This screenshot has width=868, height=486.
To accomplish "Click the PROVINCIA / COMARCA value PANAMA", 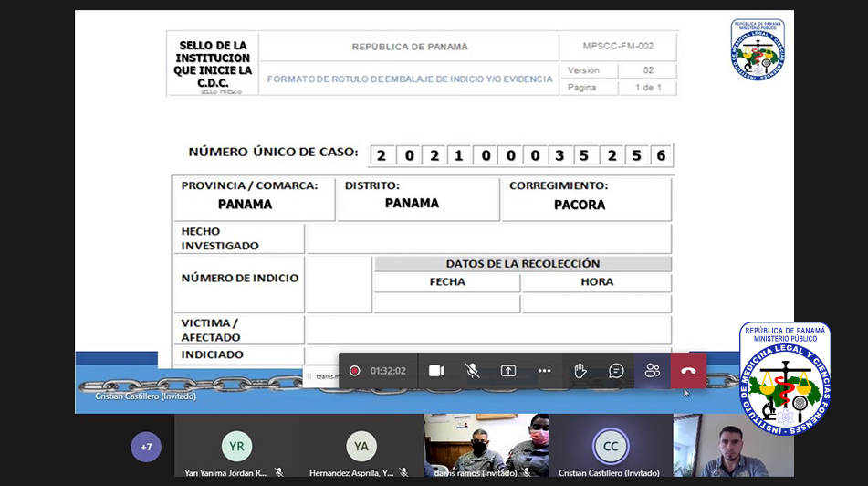I will click(245, 205).
